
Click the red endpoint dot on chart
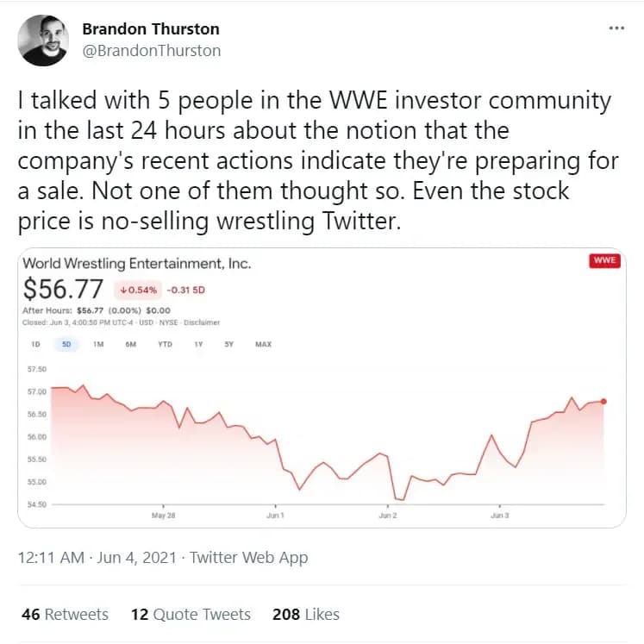[603, 401]
